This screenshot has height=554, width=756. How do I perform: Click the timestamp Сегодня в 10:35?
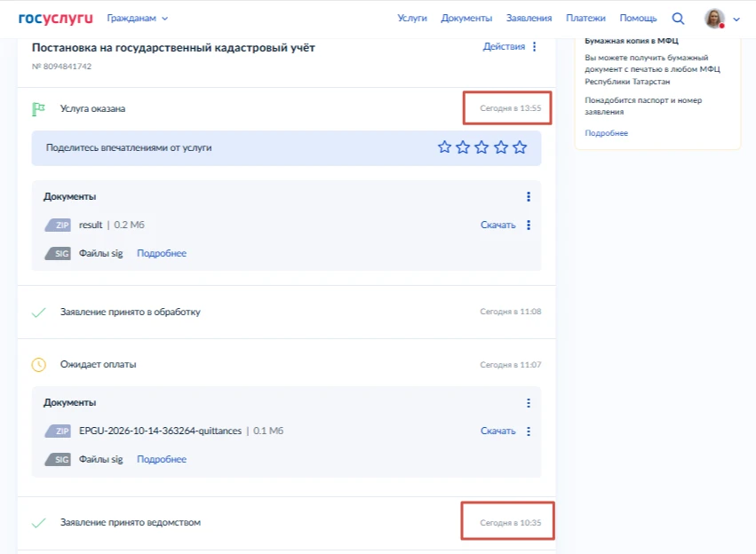pyautogui.click(x=511, y=523)
